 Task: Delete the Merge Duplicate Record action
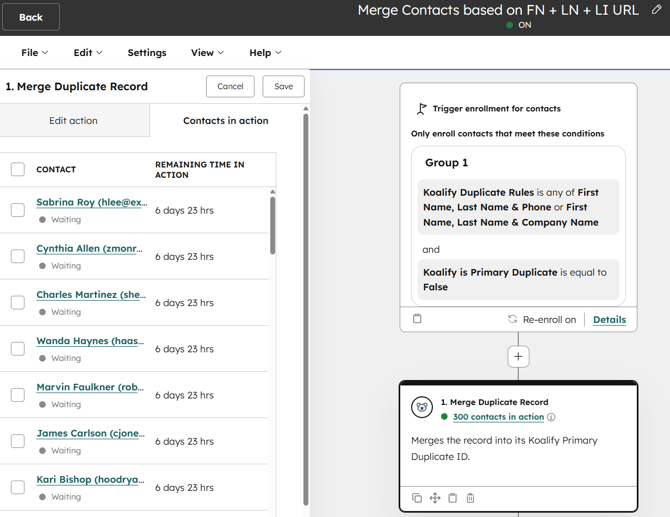(x=470, y=498)
